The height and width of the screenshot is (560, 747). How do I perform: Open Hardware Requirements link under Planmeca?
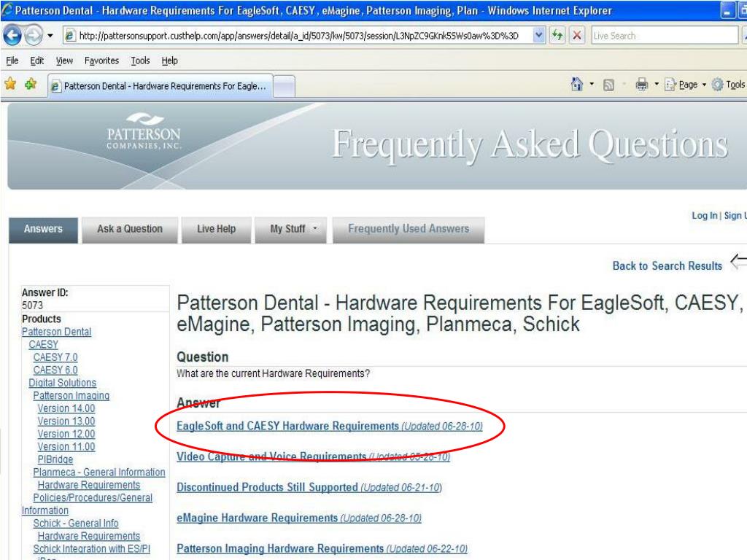coord(89,485)
